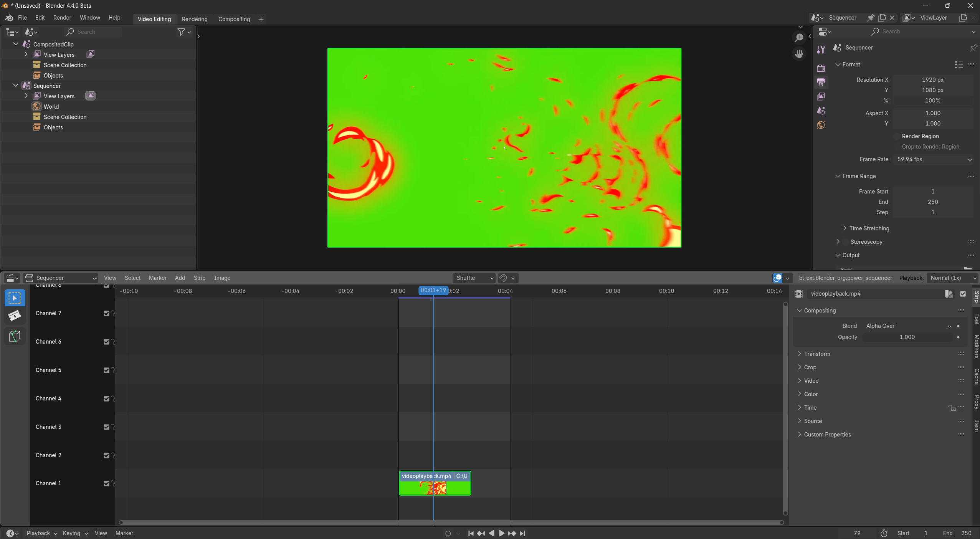Toggle the Channel 6 mute checkbox
This screenshot has width=980, height=539.
pos(106,342)
